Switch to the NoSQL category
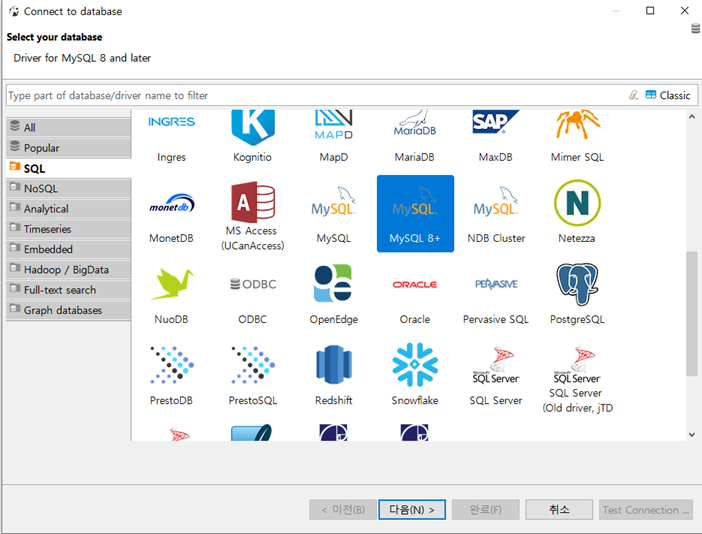Viewport: 702px width, 534px height. pyautogui.click(x=68, y=188)
